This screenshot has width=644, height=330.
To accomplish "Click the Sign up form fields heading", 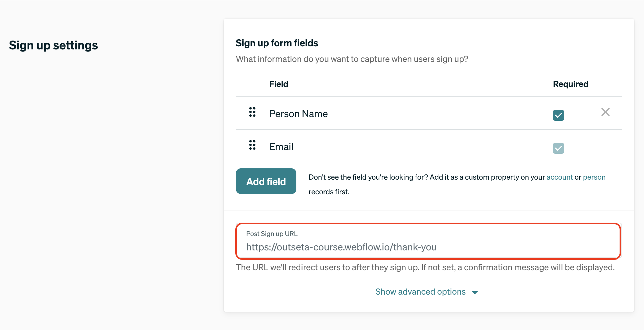I will [277, 43].
